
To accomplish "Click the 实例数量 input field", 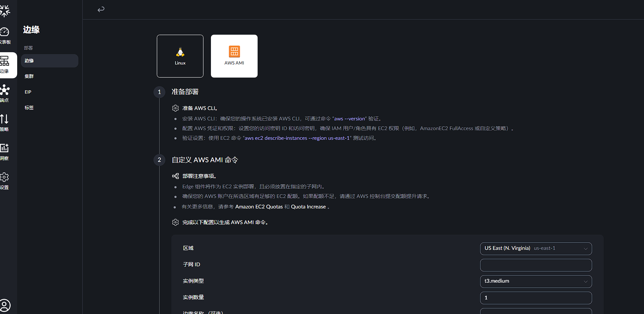I will [536, 298].
